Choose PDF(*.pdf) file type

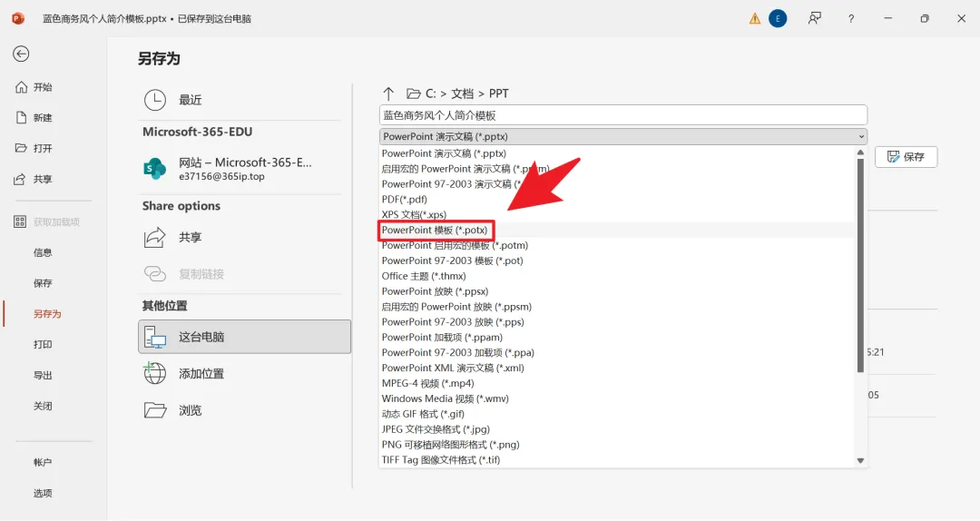pos(617,200)
